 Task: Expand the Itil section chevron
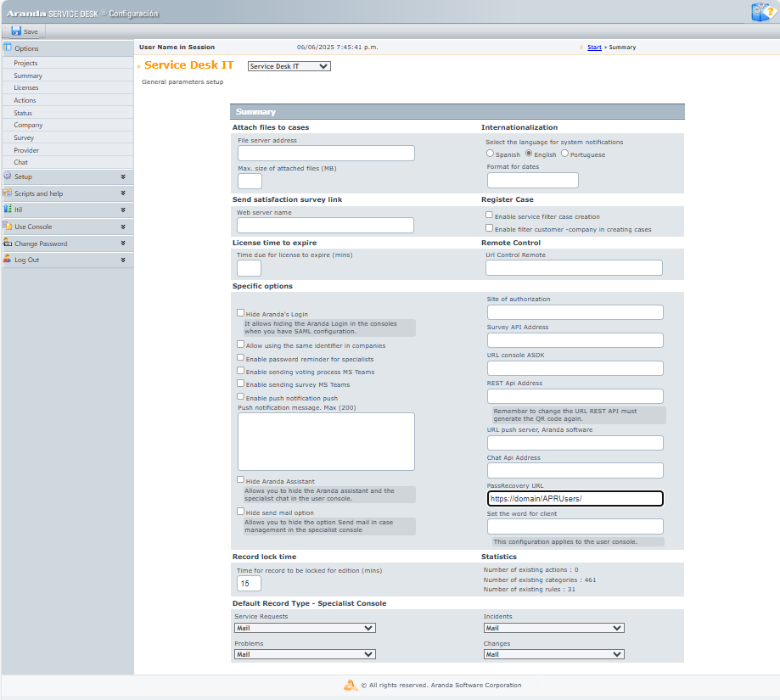(123, 210)
